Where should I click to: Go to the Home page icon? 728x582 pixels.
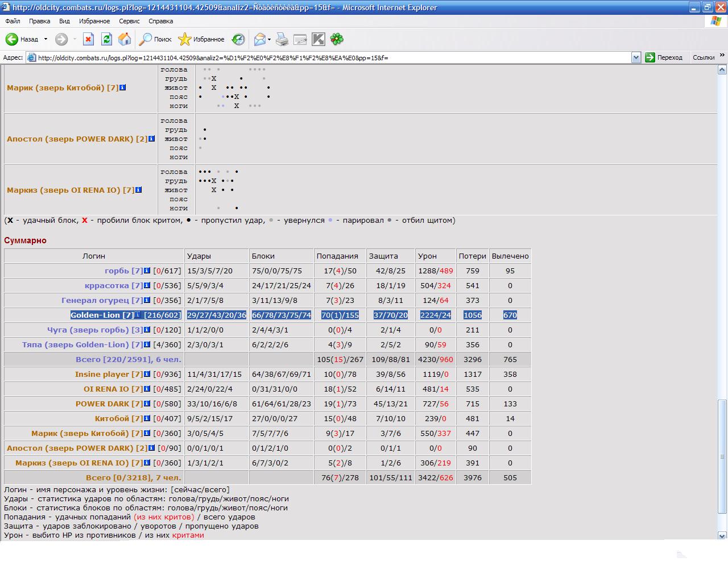(125, 39)
